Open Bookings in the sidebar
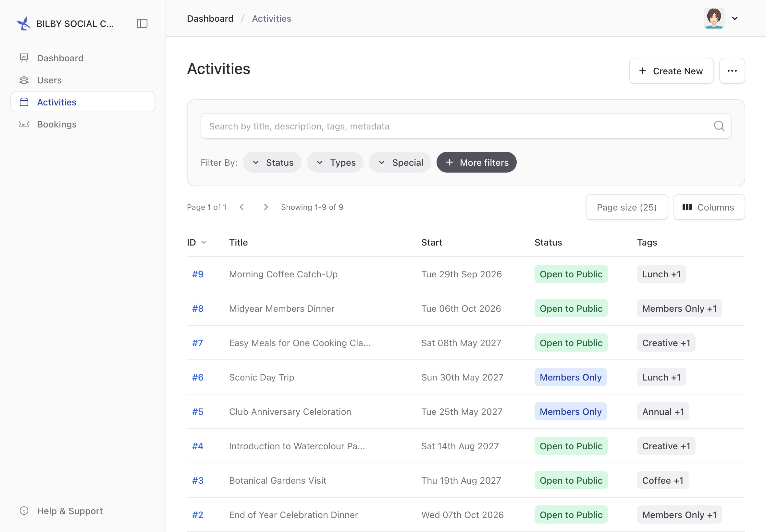This screenshot has height=532, width=766. 83,124
